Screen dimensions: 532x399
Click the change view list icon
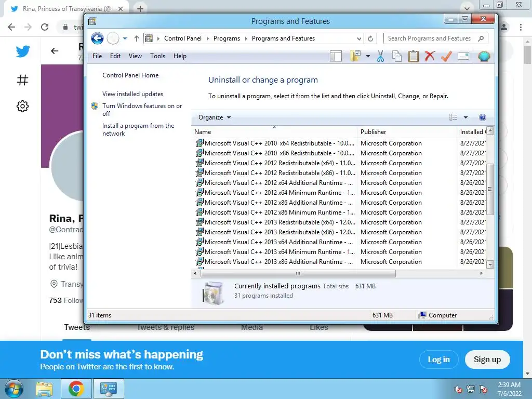(453, 117)
